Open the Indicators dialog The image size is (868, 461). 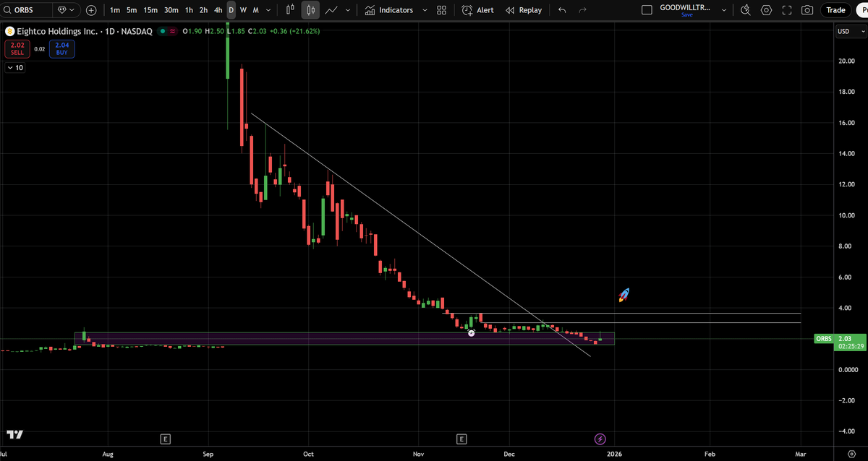(x=388, y=10)
